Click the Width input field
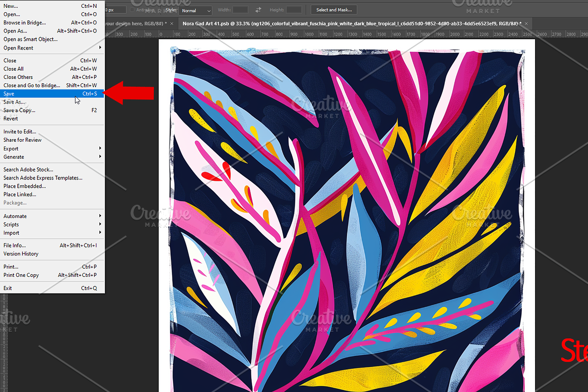The image size is (588, 392). point(240,10)
